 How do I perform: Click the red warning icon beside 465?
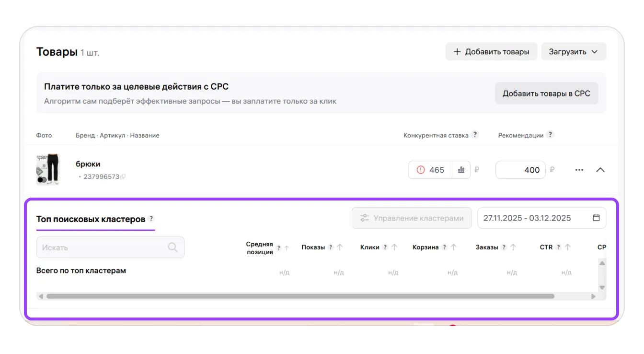pos(421,170)
